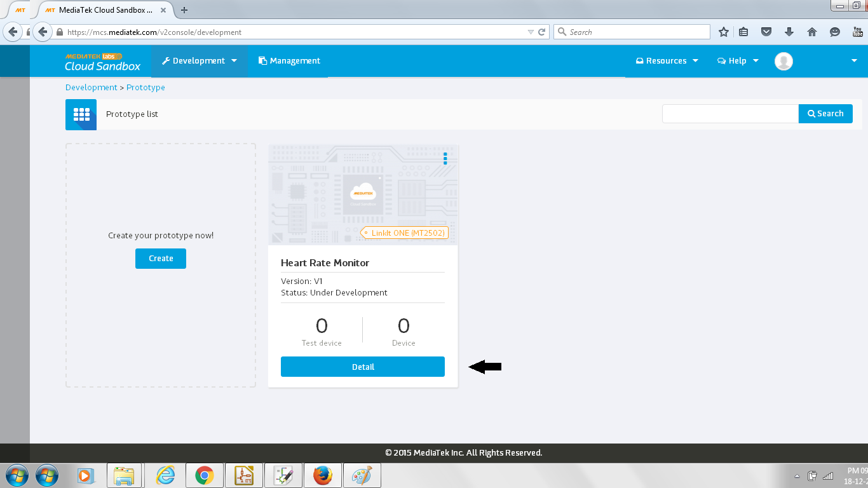Click the LinkIt ONE (MT2502) tag
868x488 pixels.
(404, 233)
